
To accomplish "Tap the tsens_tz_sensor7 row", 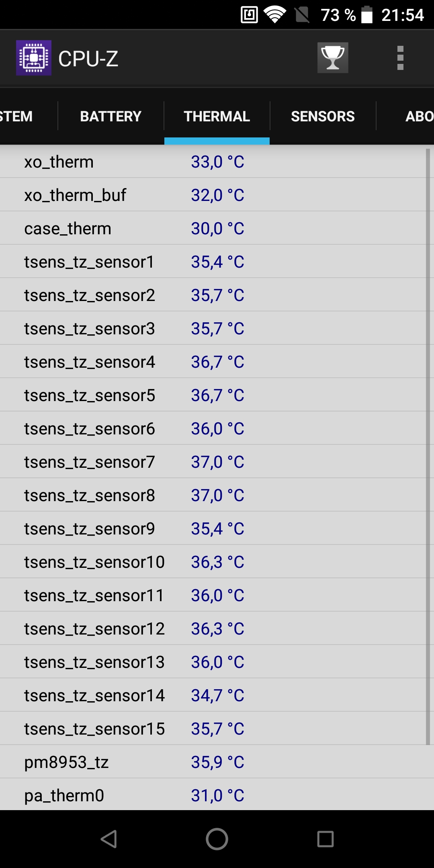I will (x=213, y=462).
